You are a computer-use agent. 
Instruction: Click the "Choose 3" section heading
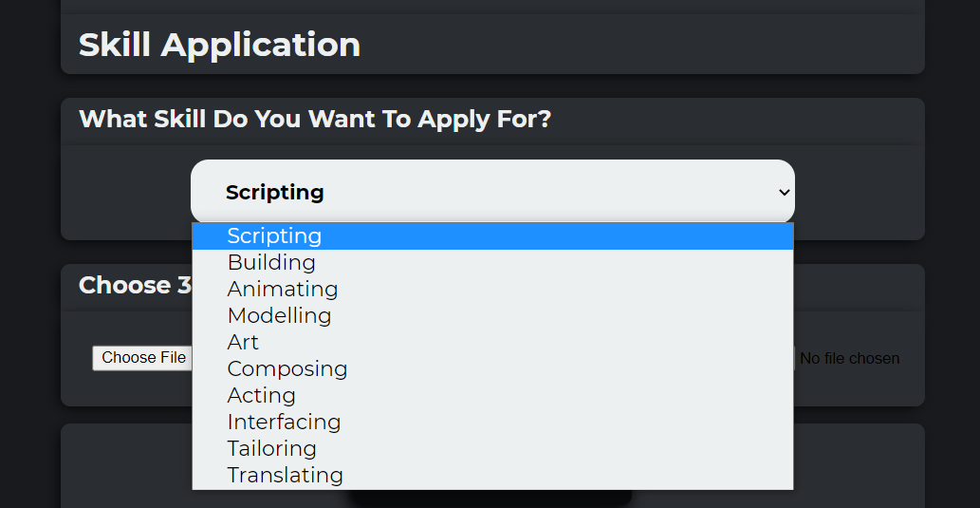(x=135, y=286)
